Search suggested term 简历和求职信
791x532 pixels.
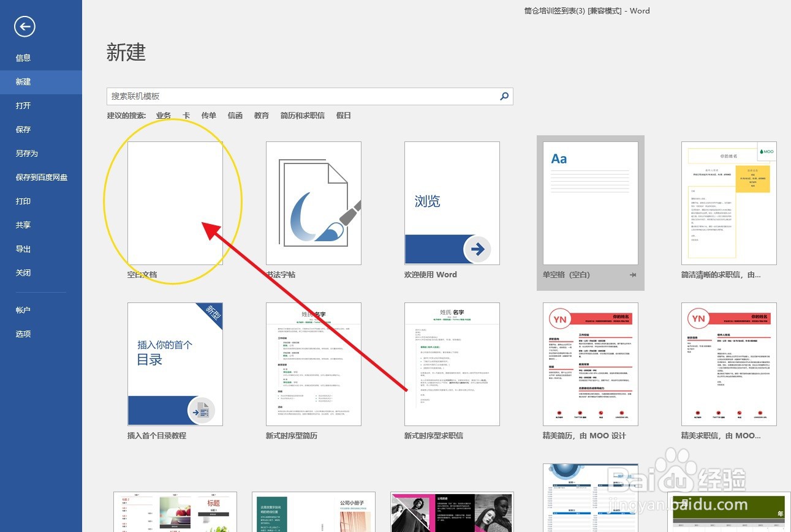pyautogui.click(x=303, y=116)
